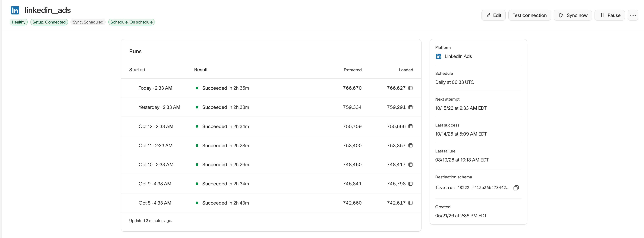Click extracted count 766,670
Viewport: 644px width, 238px height.
coord(352,88)
